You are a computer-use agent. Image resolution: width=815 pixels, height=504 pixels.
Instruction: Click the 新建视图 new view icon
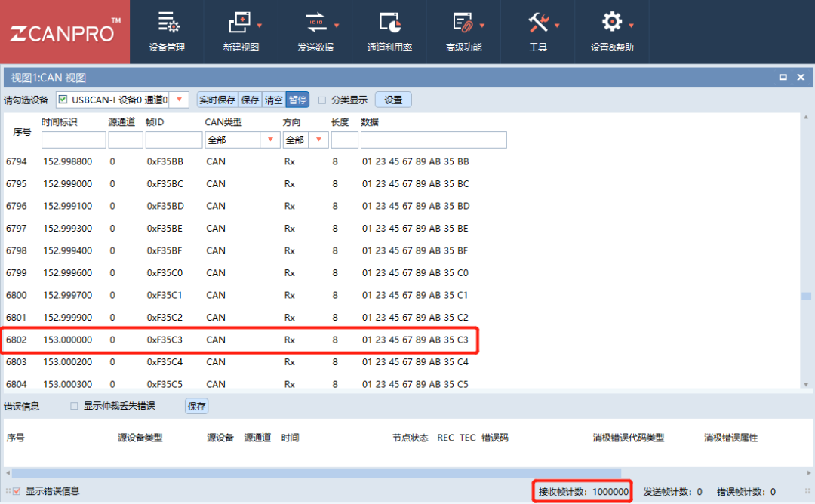pyautogui.click(x=240, y=23)
